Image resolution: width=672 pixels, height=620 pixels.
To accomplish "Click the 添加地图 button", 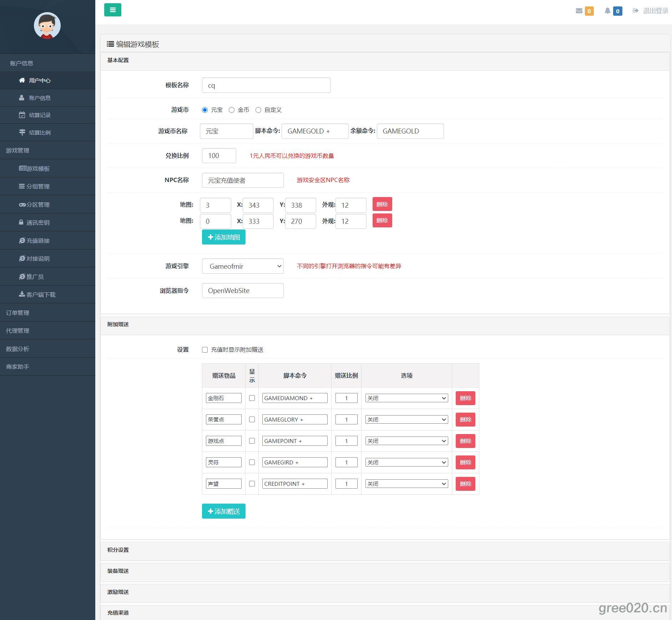I will [224, 237].
